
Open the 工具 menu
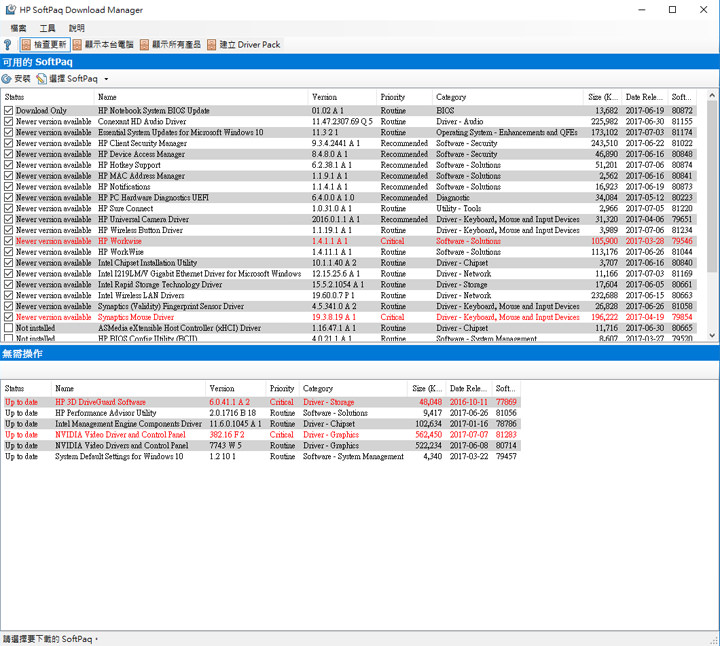pos(47,28)
